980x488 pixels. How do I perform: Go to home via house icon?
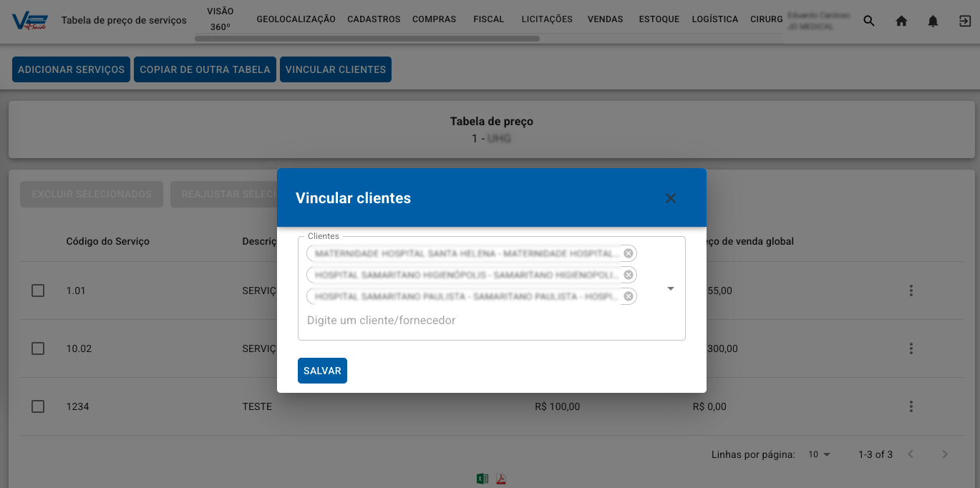pos(901,21)
